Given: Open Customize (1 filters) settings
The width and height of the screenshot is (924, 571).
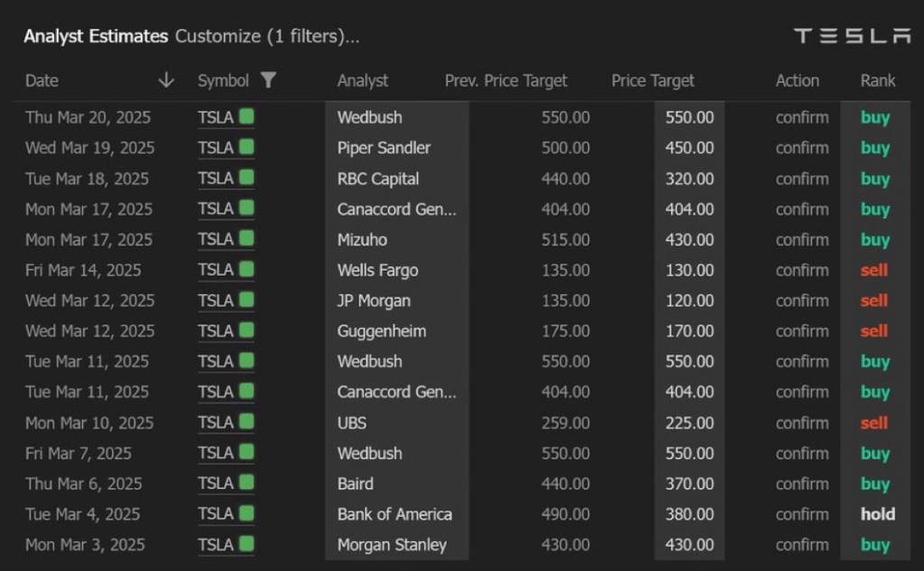Looking at the screenshot, I should (267, 37).
